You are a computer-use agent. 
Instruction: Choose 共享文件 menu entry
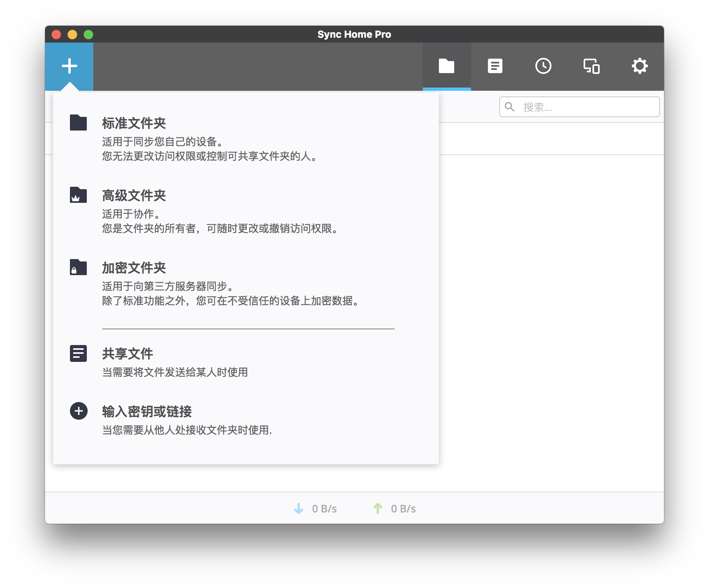point(127,354)
